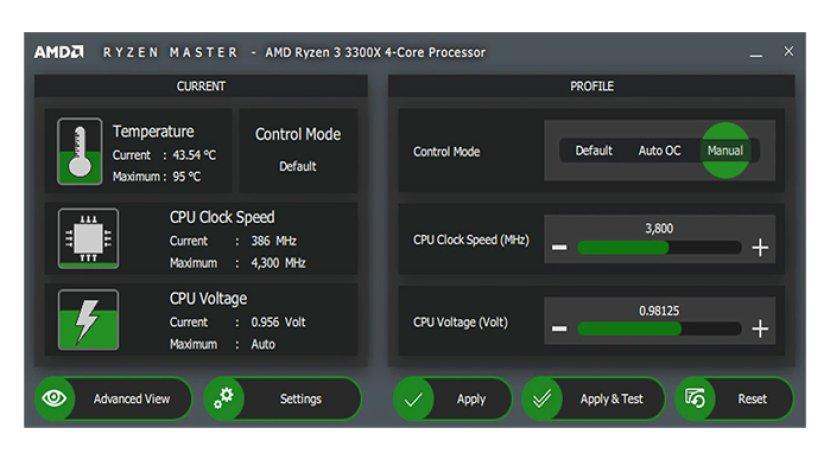Switch control mode to Auto OC
Viewport: 830px width, 466px height.
[x=659, y=151]
